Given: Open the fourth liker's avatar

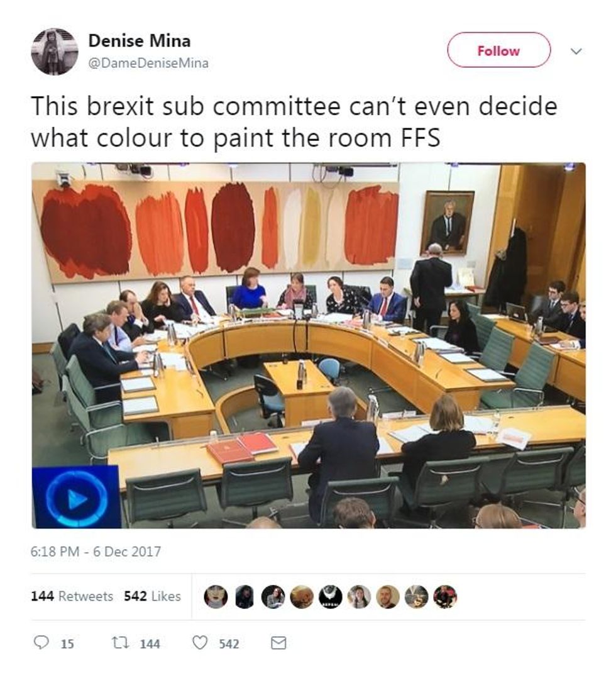Looking at the screenshot, I should point(302,597).
